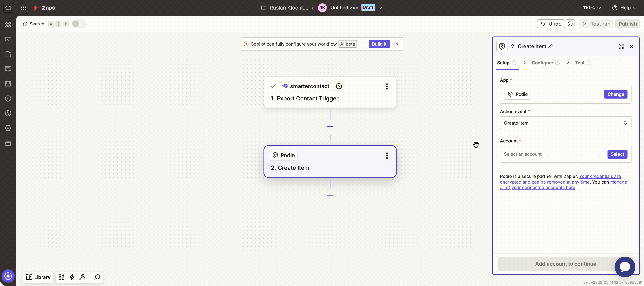Open version history via the clock icon in sidebar
The width and height of the screenshot is (644, 286).
tap(8, 98)
